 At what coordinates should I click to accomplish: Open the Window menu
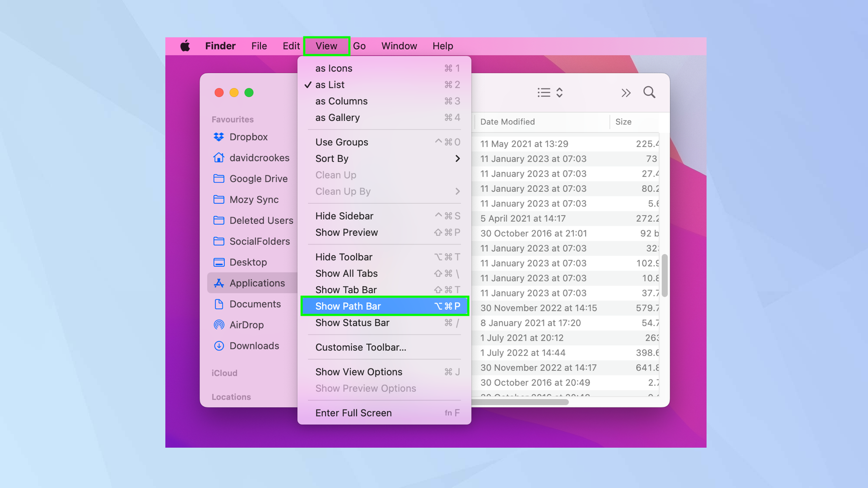click(399, 46)
